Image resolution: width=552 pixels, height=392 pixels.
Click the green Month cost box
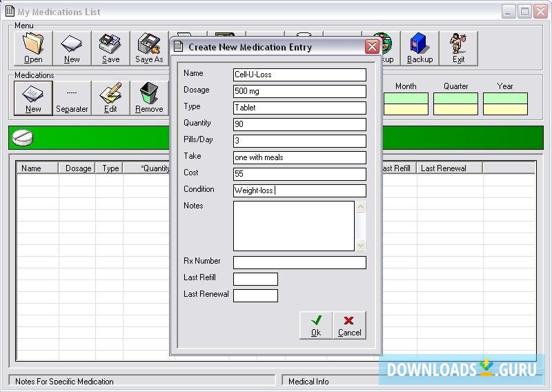pos(406,98)
